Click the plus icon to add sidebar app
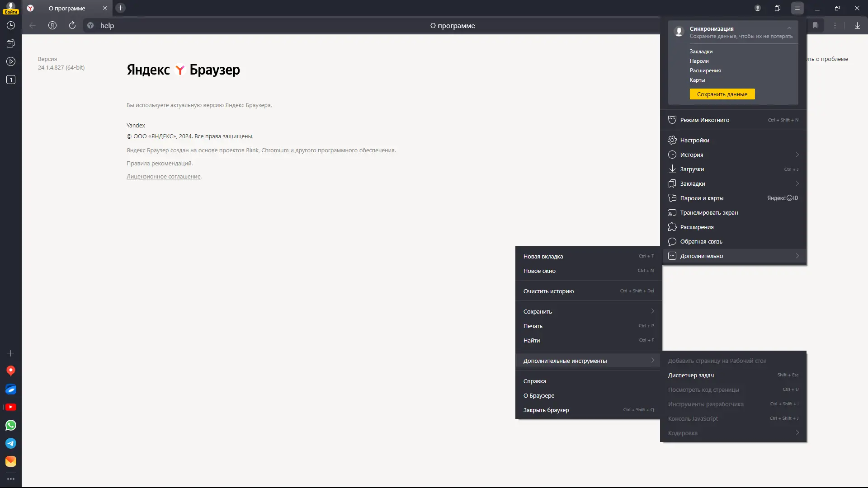 click(x=11, y=353)
